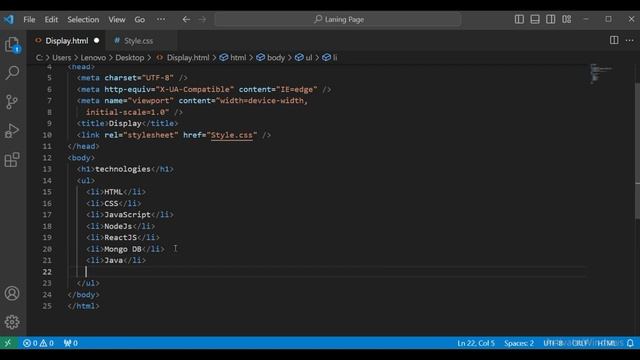Open the Search view in activity bar
Image resolution: width=640 pixels, height=360 pixels.
pyautogui.click(x=12, y=73)
